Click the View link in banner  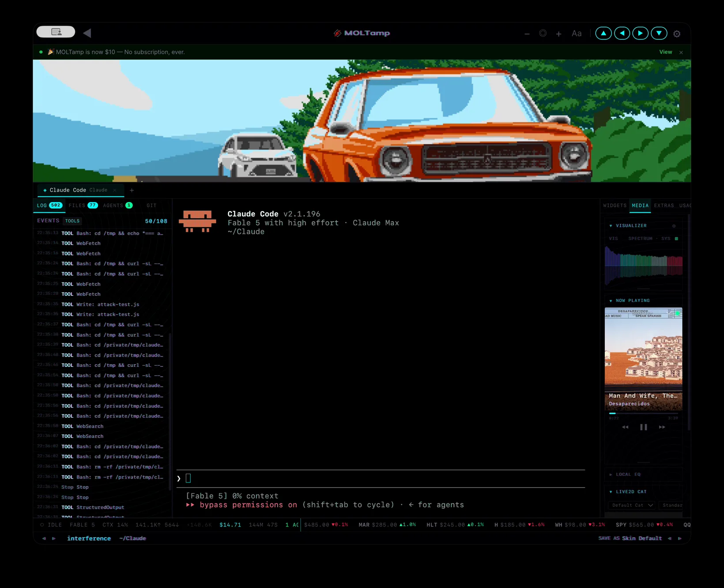point(665,52)
